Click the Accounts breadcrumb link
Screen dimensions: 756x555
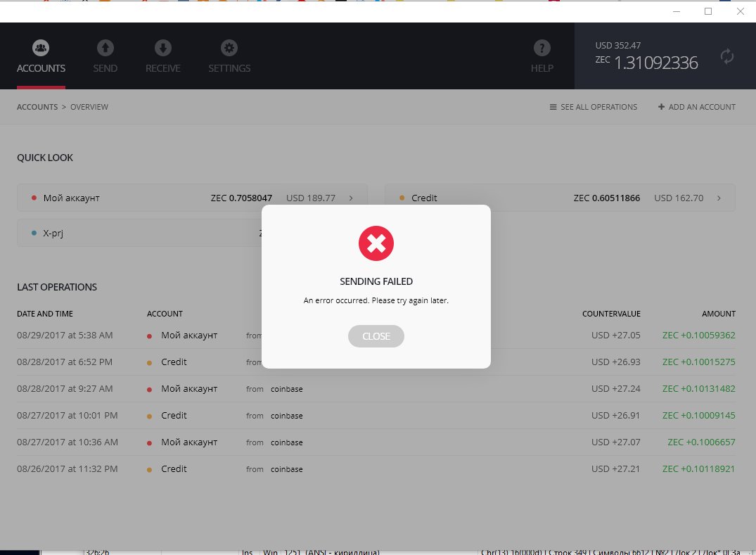[37, 107]
